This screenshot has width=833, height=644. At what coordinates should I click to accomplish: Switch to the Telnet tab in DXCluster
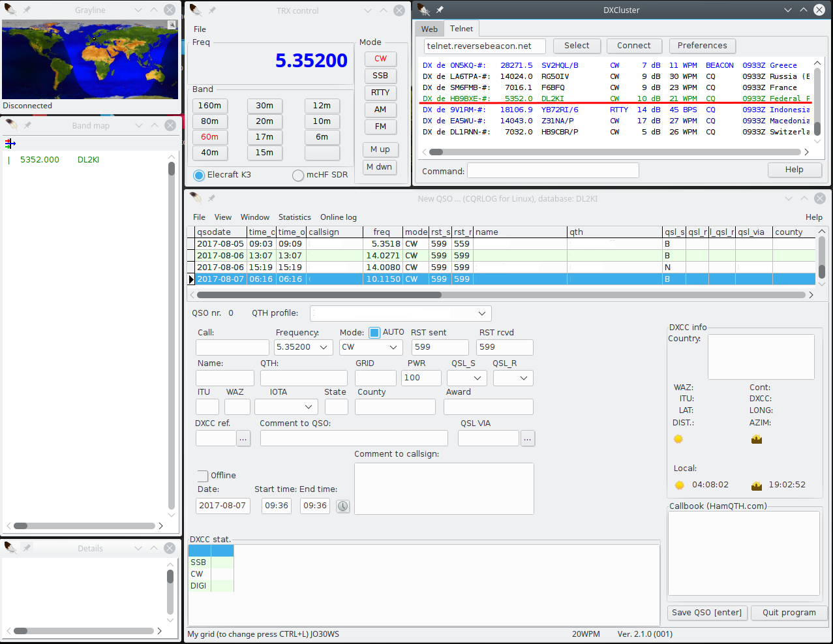(461, 29)
